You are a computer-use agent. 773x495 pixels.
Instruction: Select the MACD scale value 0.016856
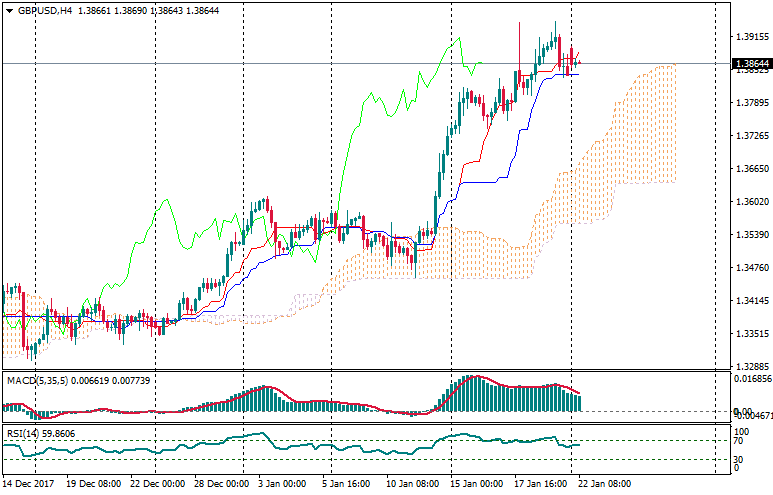tap(751, 380)
